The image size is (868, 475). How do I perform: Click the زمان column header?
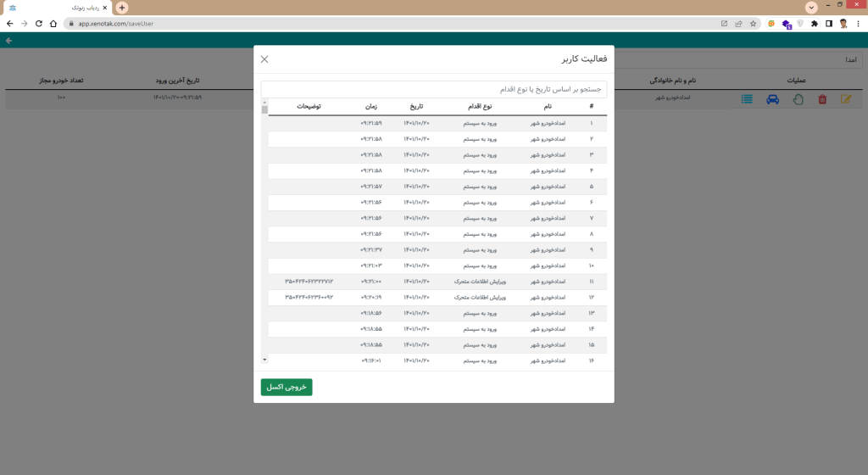click(371, 106)
